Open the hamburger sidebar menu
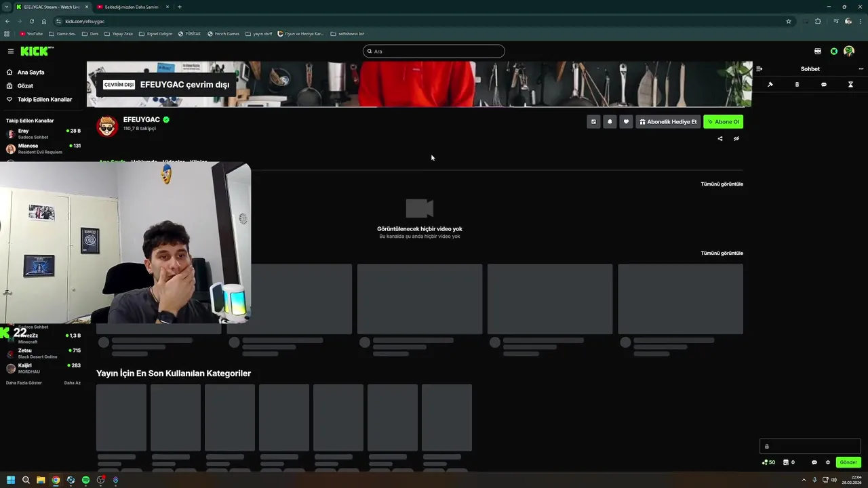Screen dimensions: 868x488 (x=10, y=51)
